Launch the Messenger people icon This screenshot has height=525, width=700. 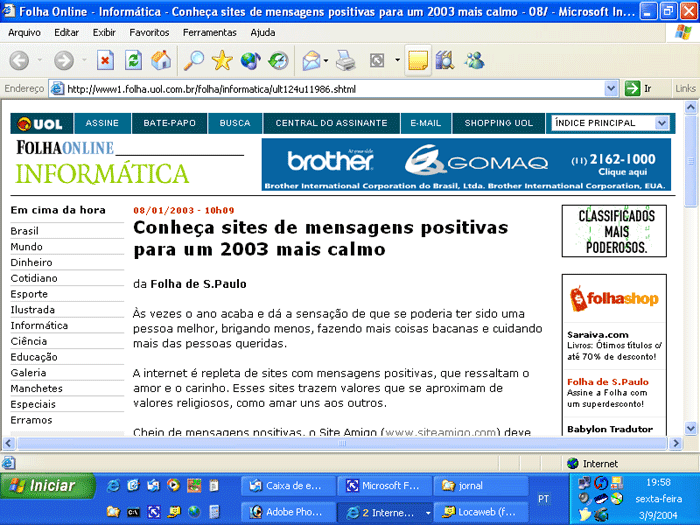474,60
